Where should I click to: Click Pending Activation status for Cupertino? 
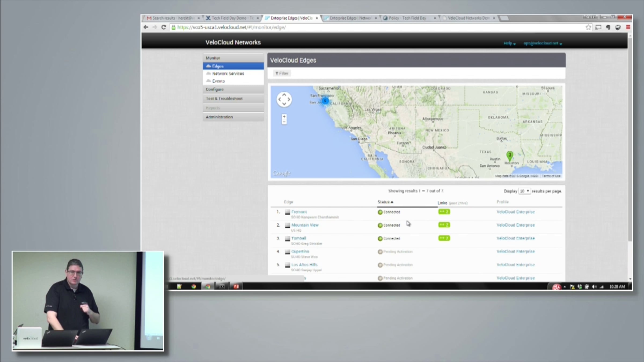click(395, 252)
